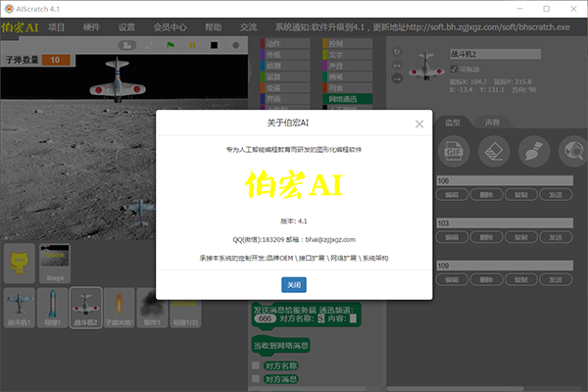Viewport: 588px width, 392px height.
Task: Click the black stop square icon
Action: [213, 45]
